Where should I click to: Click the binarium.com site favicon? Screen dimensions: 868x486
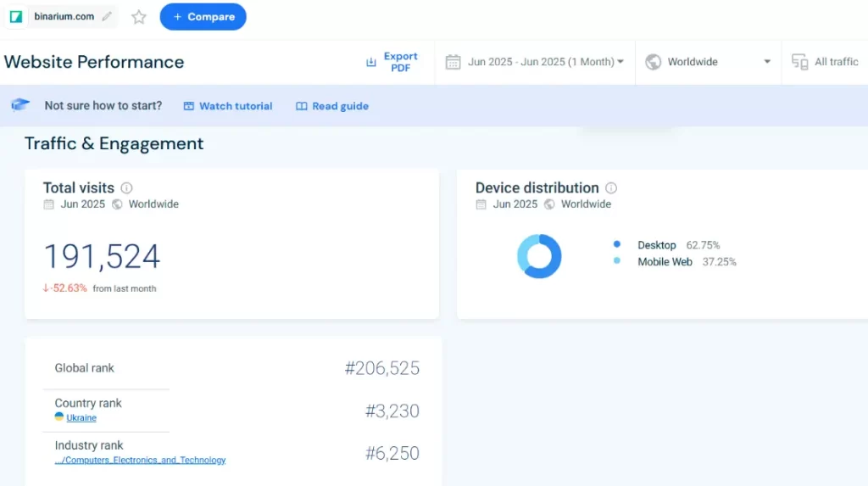click(16, 17)
